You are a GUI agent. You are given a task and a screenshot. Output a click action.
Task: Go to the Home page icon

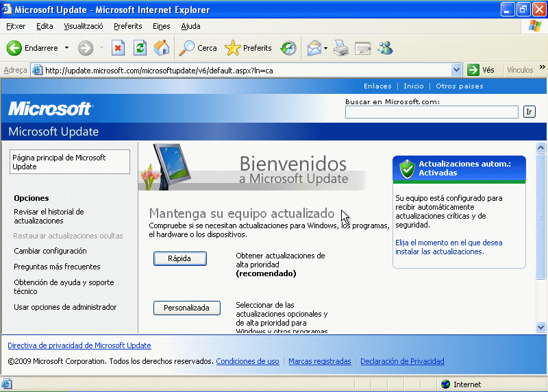[x=162, y=48]
